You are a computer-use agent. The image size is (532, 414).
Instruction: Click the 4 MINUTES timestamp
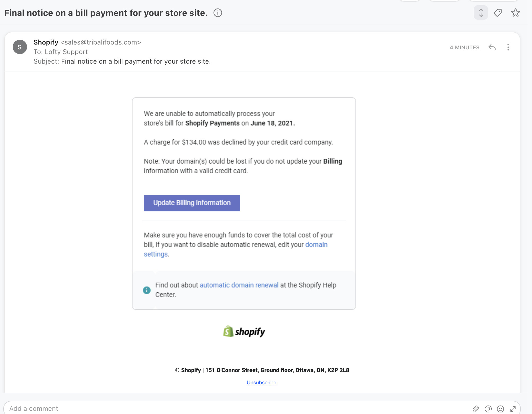465,47
